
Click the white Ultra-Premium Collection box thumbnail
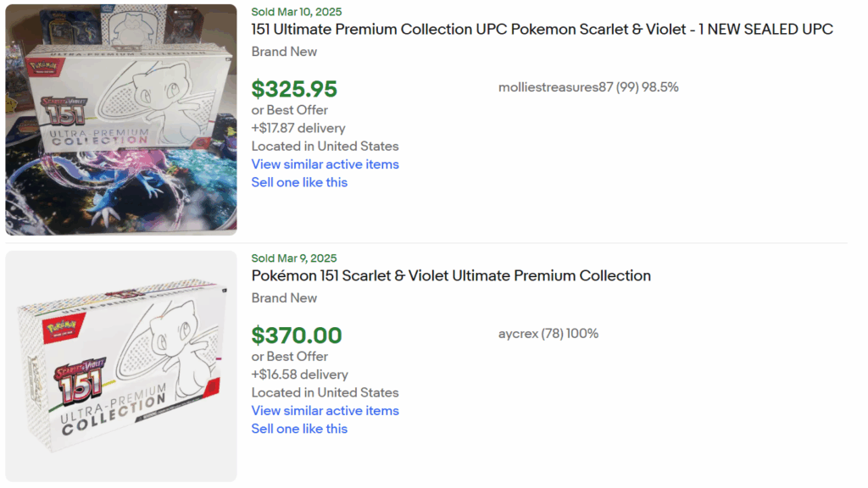tap(120, 364)
